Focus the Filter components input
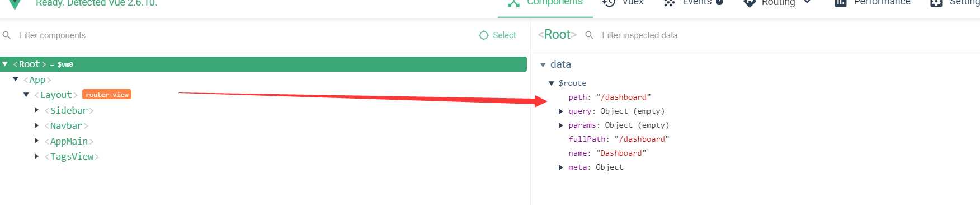Screen dimensions: 980x205 click(241, 35)
